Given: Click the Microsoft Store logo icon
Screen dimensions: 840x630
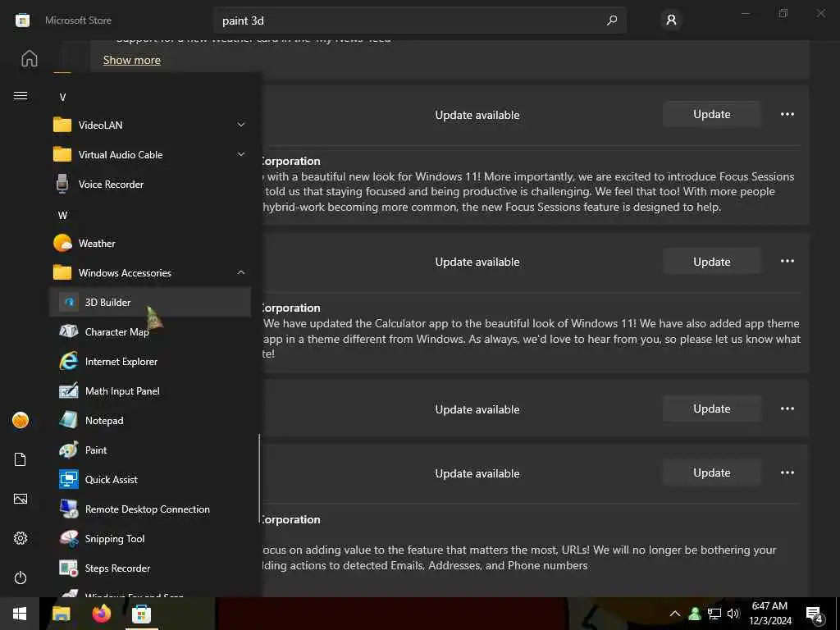Looking at the screenshot, I should [x=22, y=21].
